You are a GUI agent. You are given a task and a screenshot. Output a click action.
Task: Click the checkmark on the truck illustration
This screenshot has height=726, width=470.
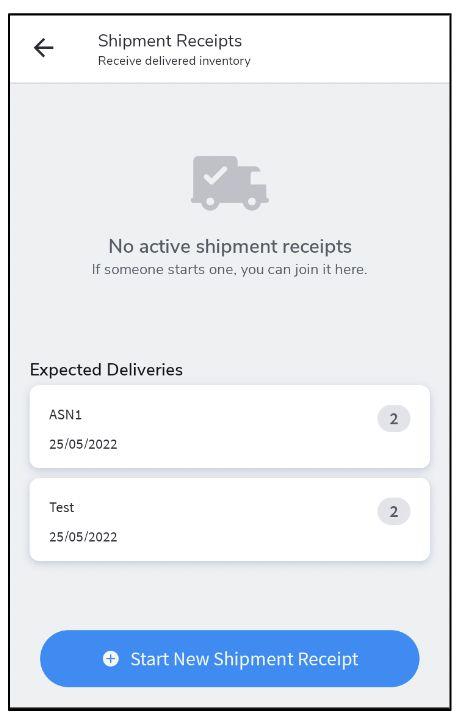tap(215, 175)
